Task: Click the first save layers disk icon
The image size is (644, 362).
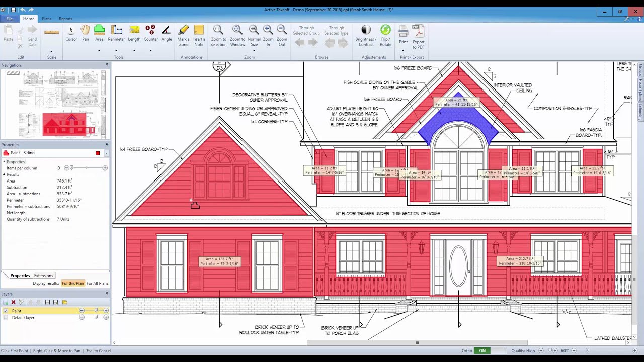Action: [47, 302]
